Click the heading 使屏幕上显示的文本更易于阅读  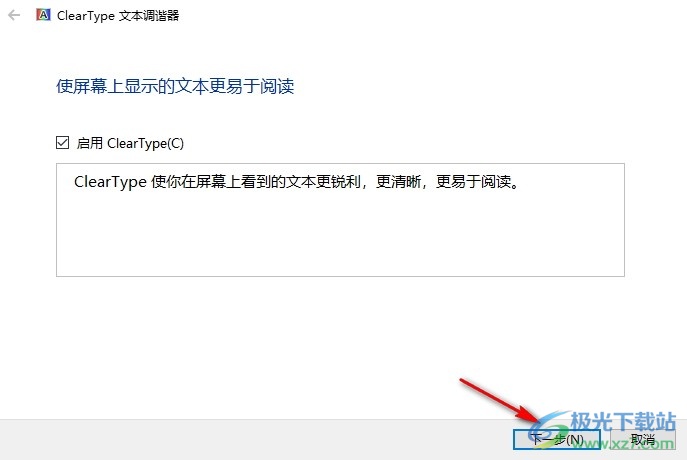pyautogui.click(x=175, y=86)
